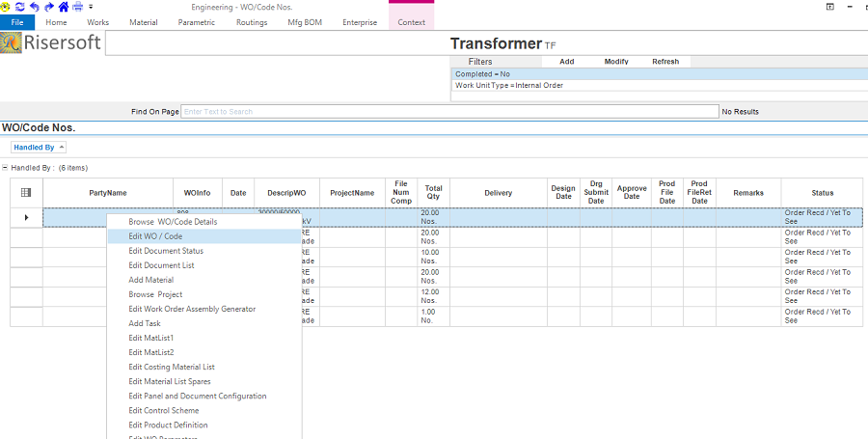Click the Status column header
The width and height of the screenshot is (868, 439).
coord(822,193)
